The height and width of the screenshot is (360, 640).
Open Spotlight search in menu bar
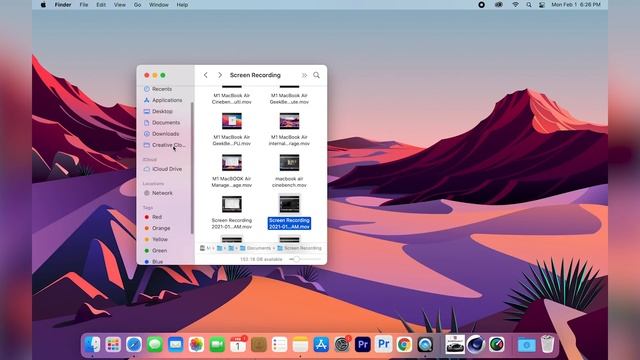tap(529, 5)
